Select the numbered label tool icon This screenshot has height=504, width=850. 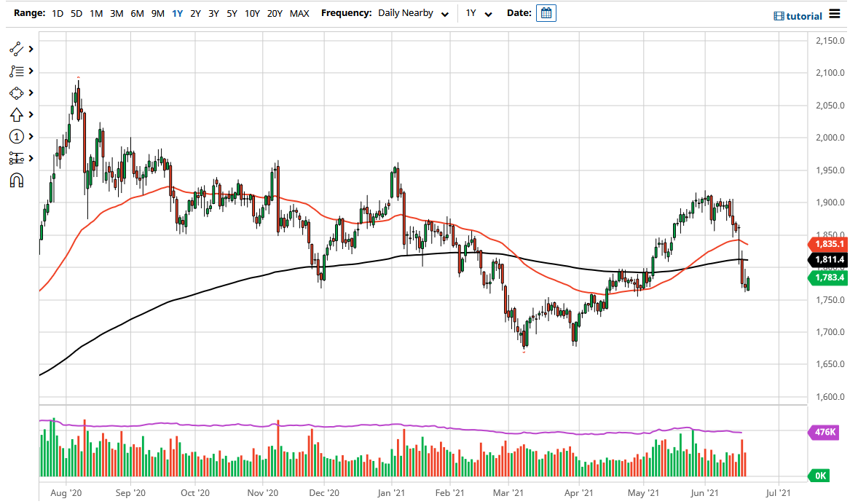(16, 137)
